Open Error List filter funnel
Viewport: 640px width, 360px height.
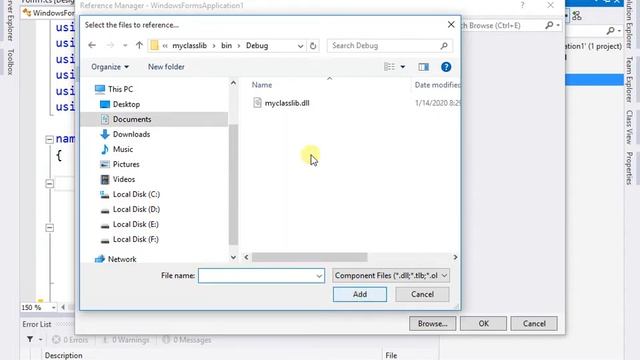pos(30,339)
